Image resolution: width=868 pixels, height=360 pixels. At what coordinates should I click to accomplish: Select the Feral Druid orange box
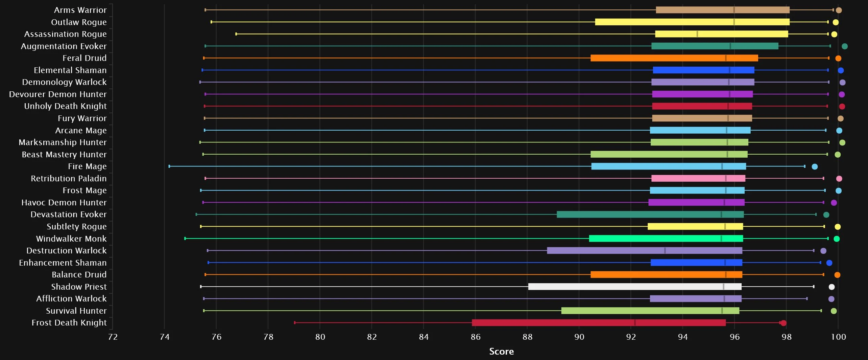[x=674, y=58]
